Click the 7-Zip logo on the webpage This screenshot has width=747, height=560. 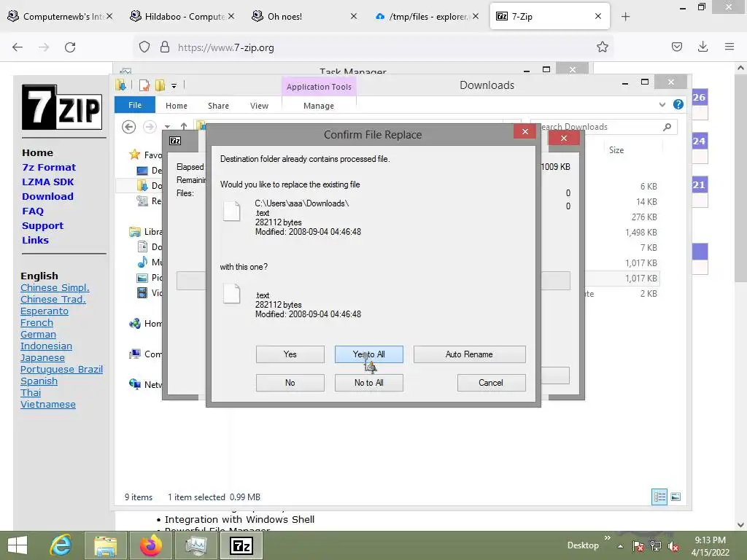click(x=62, y=107)
